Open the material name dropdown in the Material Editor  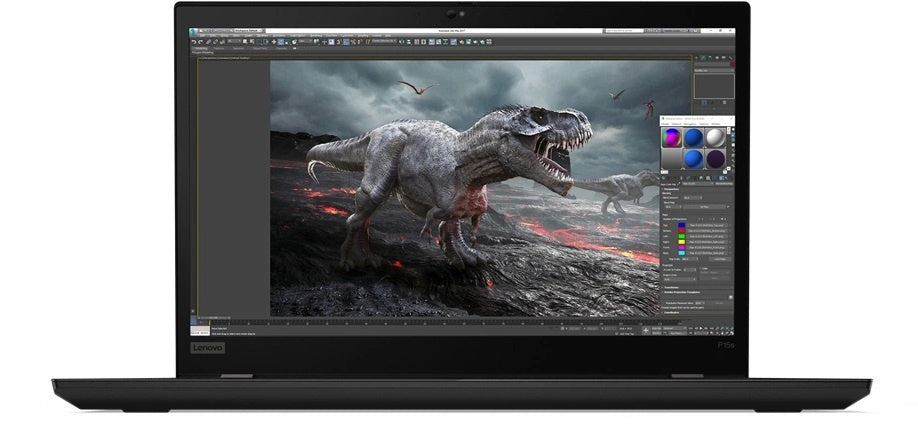tap(698, 184)
